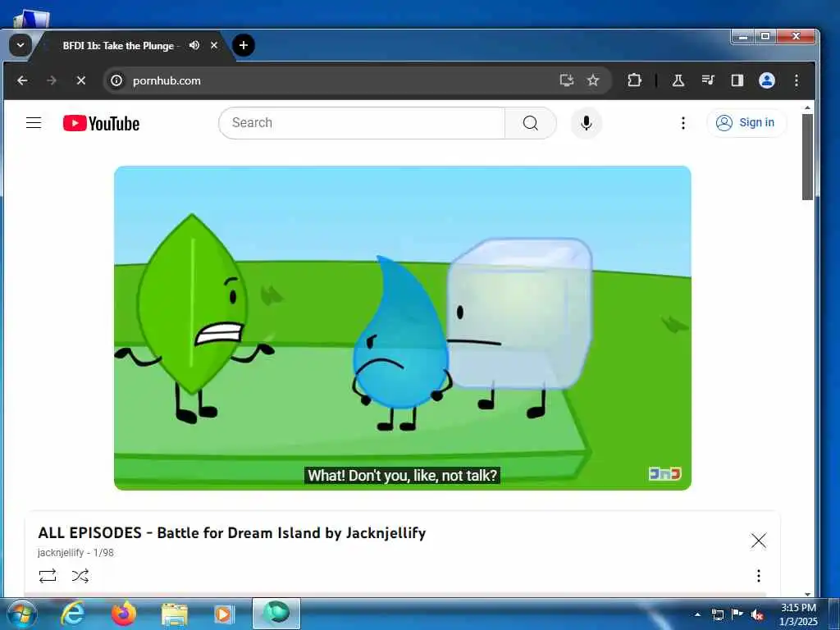Open the YouTube hamburger guide menu
The image size is (840, 630).
[34, 123]
